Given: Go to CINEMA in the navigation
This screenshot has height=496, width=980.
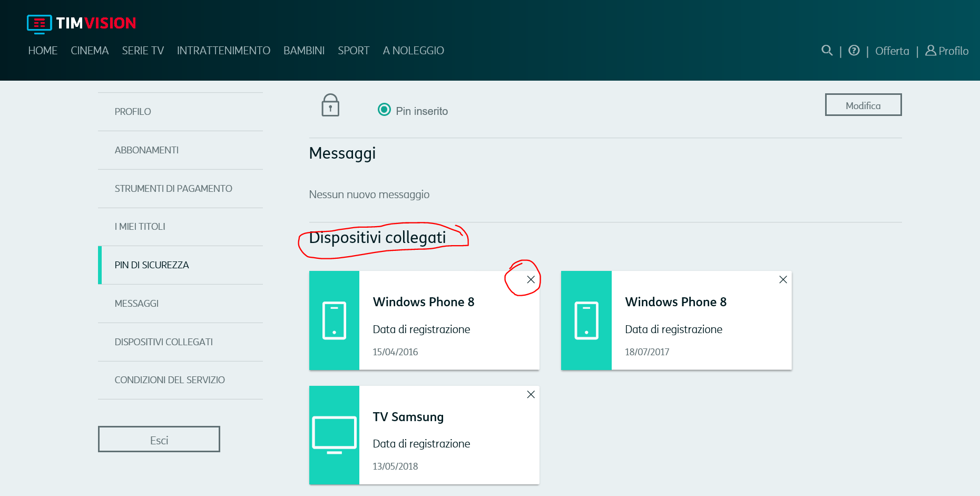Looking at the screenshot, I should tap(90, 51).
